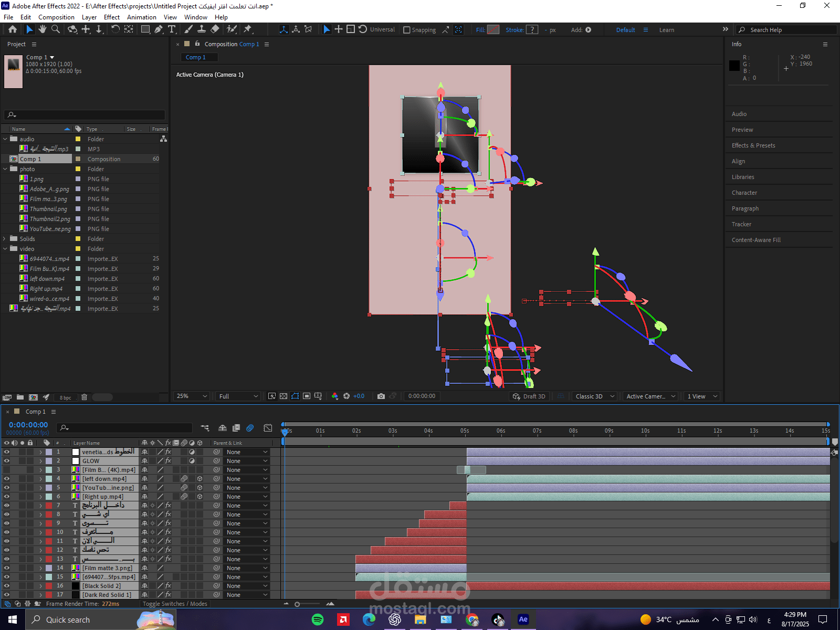Screen dimensions: 840x630
Task: Open the Animation menu
Action: click(142, 17)
